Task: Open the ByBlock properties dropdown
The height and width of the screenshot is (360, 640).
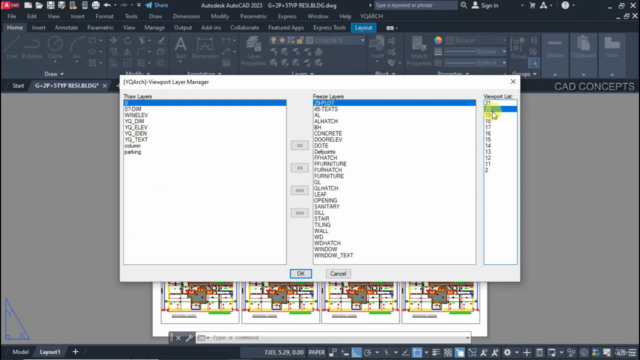Action: point(504,63)
